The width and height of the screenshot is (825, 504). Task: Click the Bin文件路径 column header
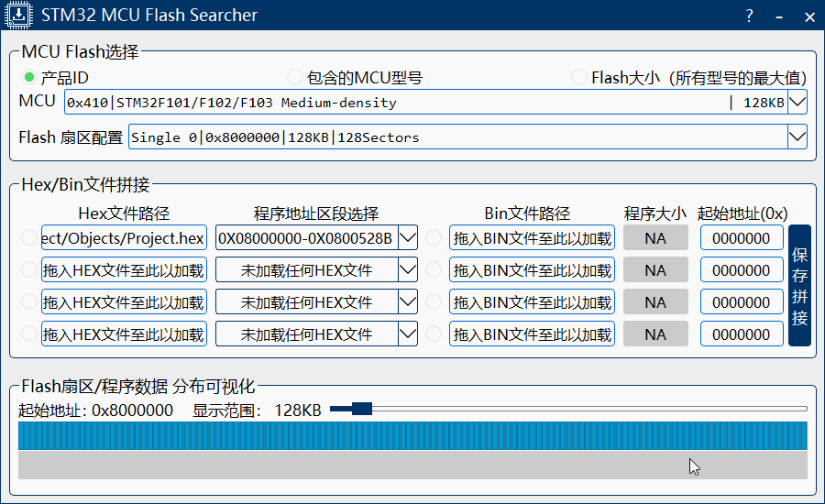[x=527, y=214]
